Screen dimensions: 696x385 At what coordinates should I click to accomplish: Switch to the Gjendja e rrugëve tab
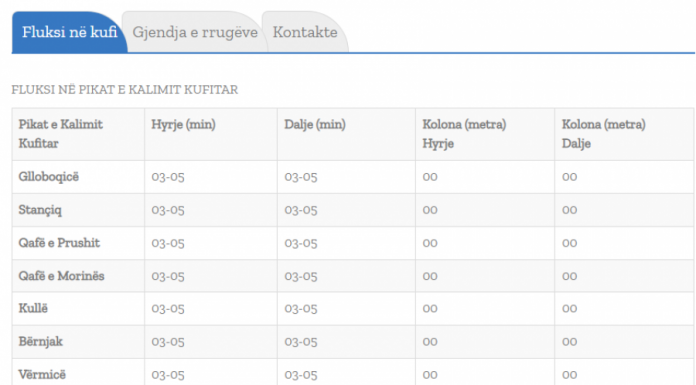[195, 32]
